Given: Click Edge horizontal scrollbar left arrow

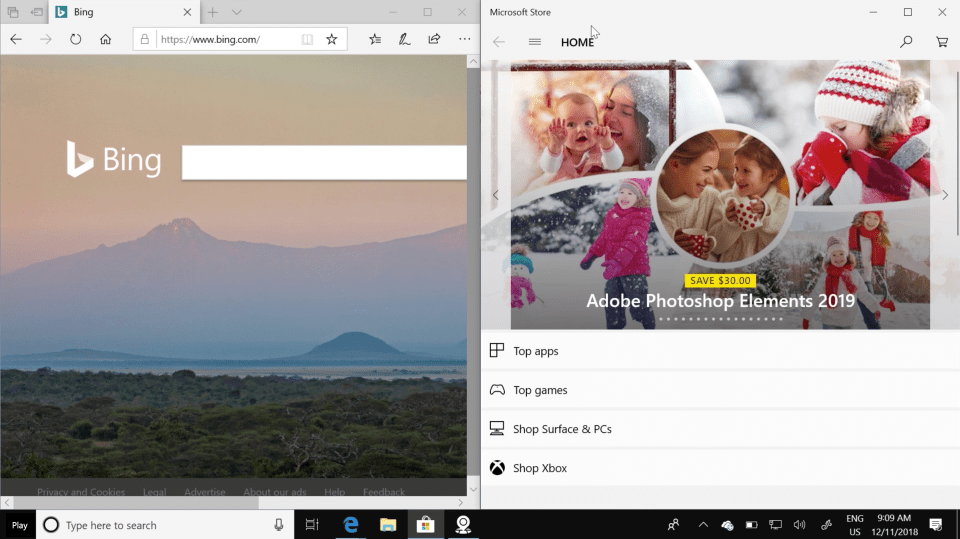Looking at the screenshot, I should coord(7,502).
